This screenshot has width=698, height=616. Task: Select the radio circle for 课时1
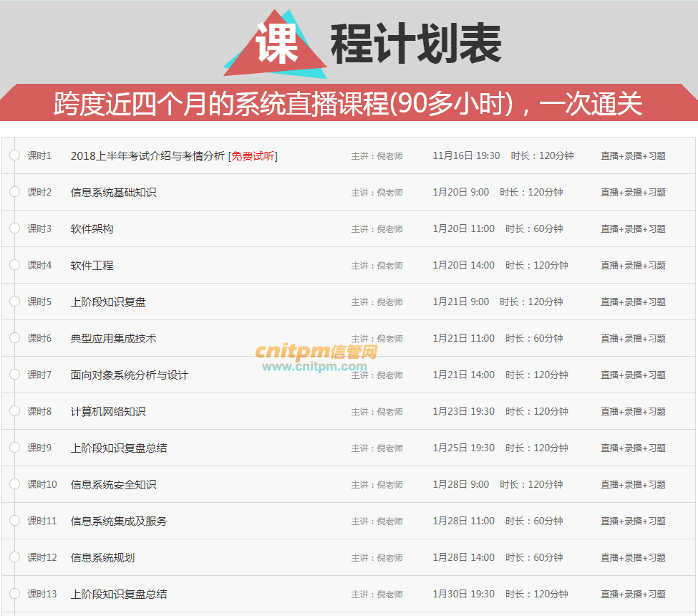(x=15, y=155)
